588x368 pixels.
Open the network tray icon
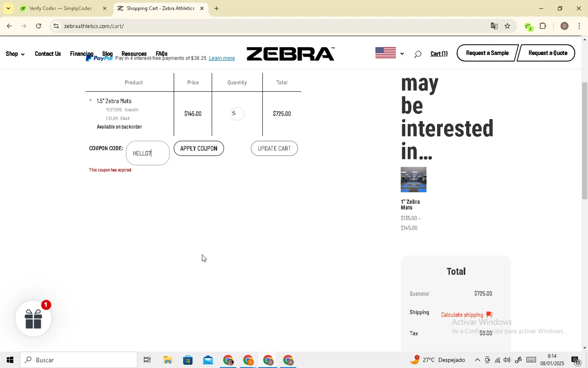click(497, 360)
